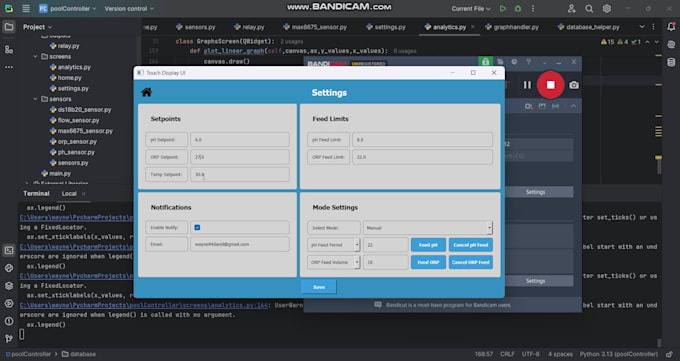Click the home icon in Touch Display UI

[x=147, y=92]
